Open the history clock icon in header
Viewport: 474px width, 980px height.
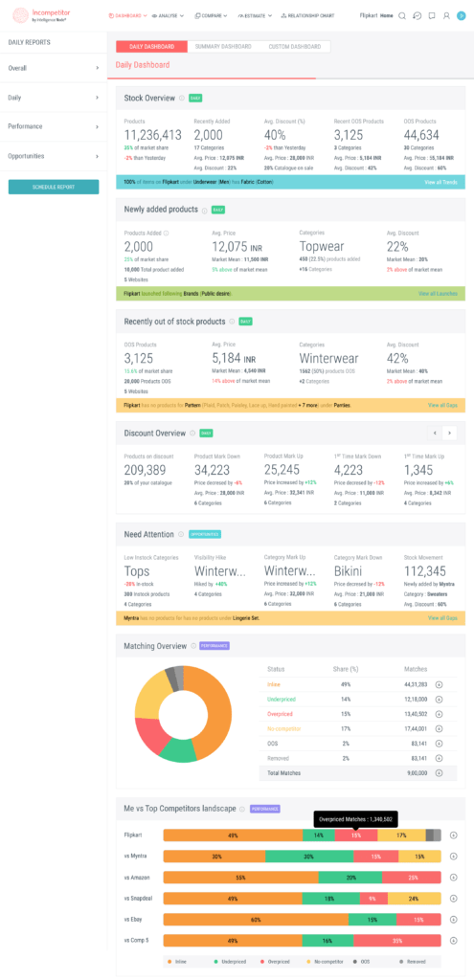[x=418, y=15]
